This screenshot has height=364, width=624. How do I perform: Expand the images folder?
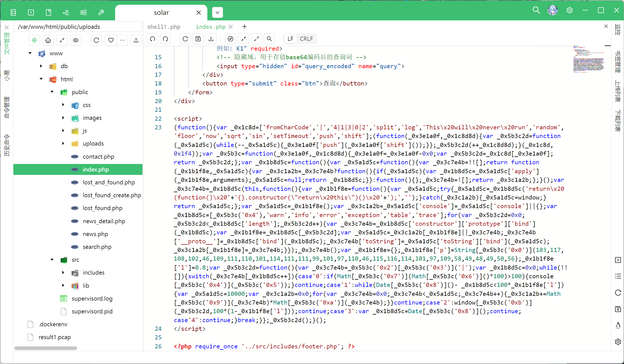pyautogui.click(x=63, y=118)
